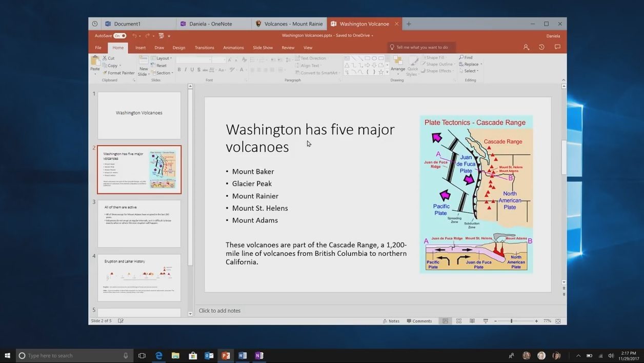Expand the Copy dropdown arrow

[120, 66]
